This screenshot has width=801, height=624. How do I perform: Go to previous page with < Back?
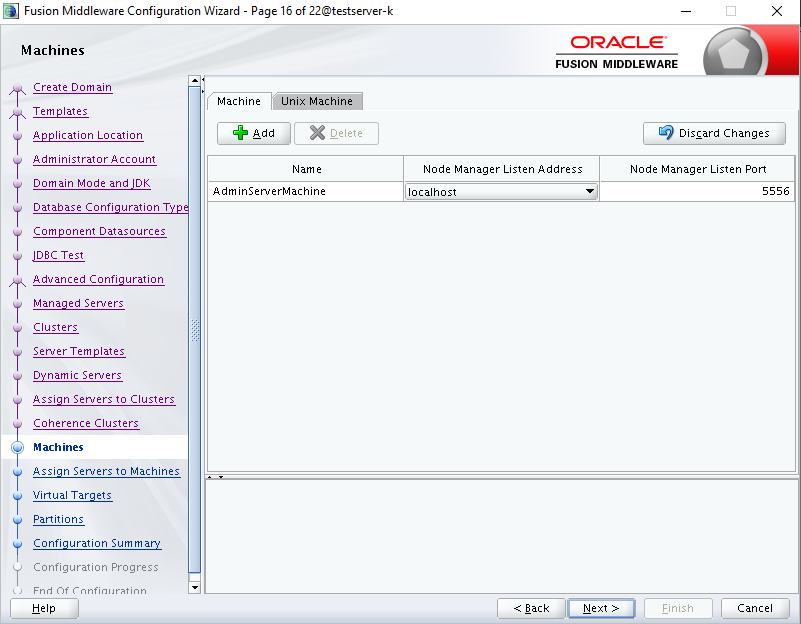point(531,608)
